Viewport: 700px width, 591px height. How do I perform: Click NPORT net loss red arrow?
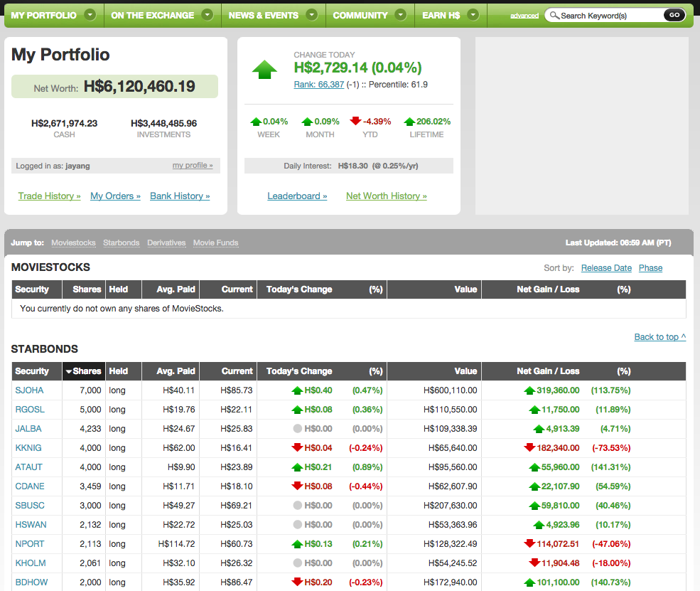pyautogui.click(x=529, y=543)
